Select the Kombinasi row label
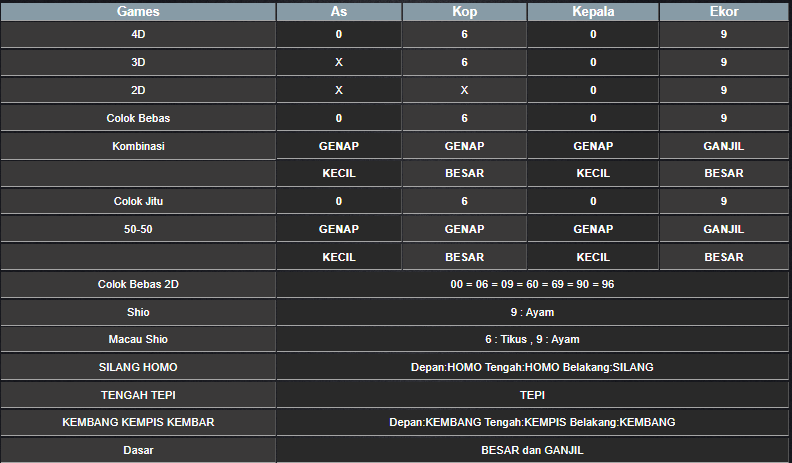 [138, 146]
